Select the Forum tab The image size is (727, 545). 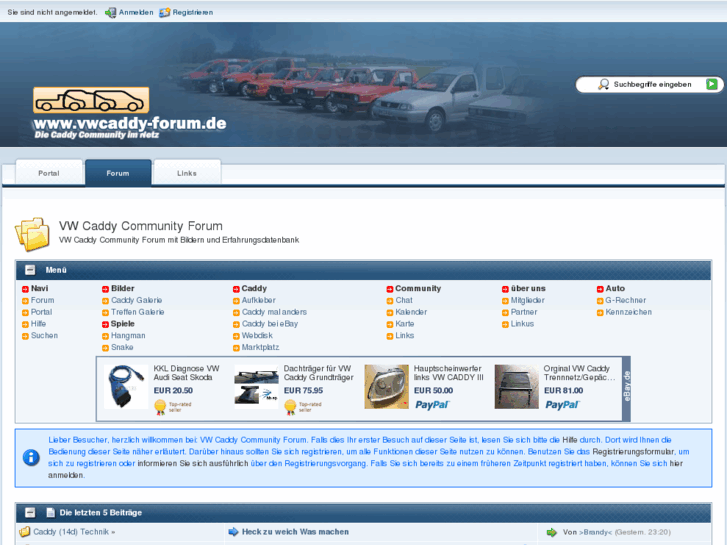point(118,173)
